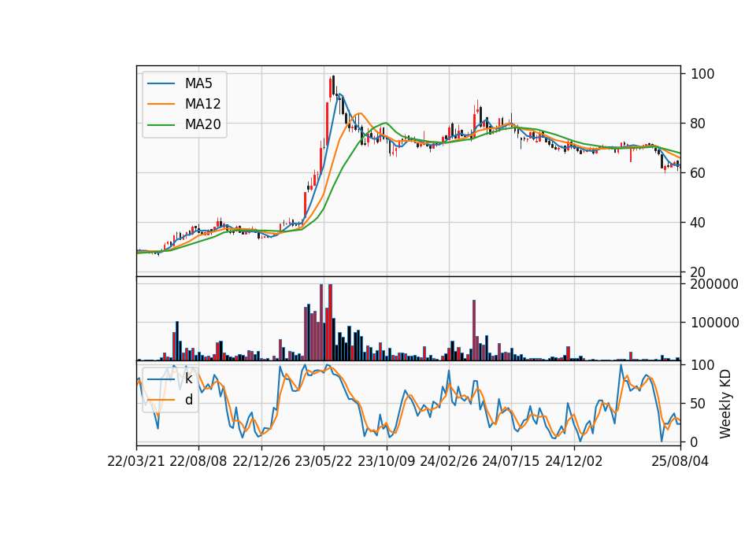The width and height of the screenshot is (756, 543).
Task: Click the k legend label in KD panel
Action: (x=188, y=379)
